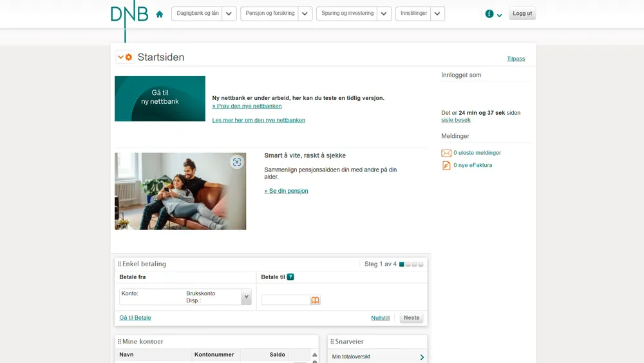
Task: Expand the Pensjon og forsikring dropdown arrow
Action: click(x=305, y=14)
